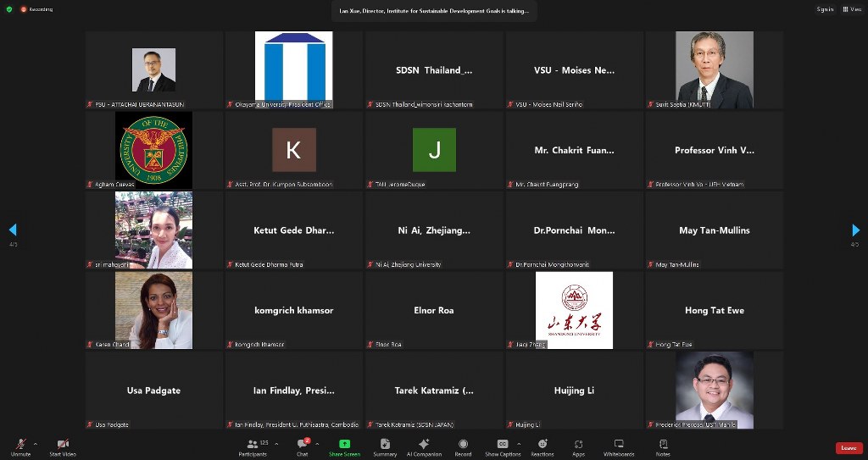Expand the caret next to Participants
The image size is (868, 460).
point(276,444)
